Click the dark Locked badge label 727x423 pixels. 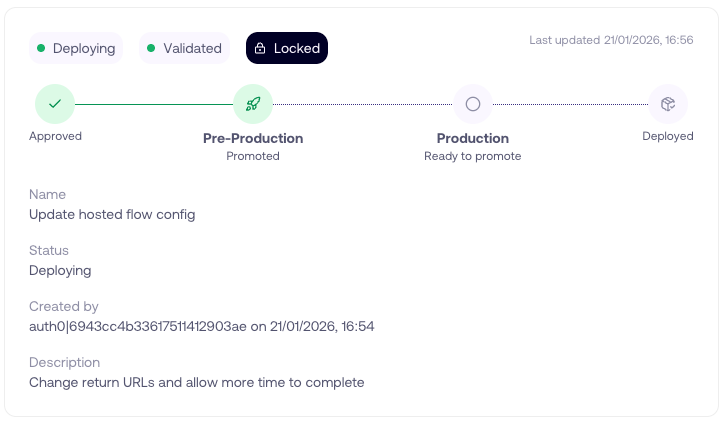click(297, 48)
